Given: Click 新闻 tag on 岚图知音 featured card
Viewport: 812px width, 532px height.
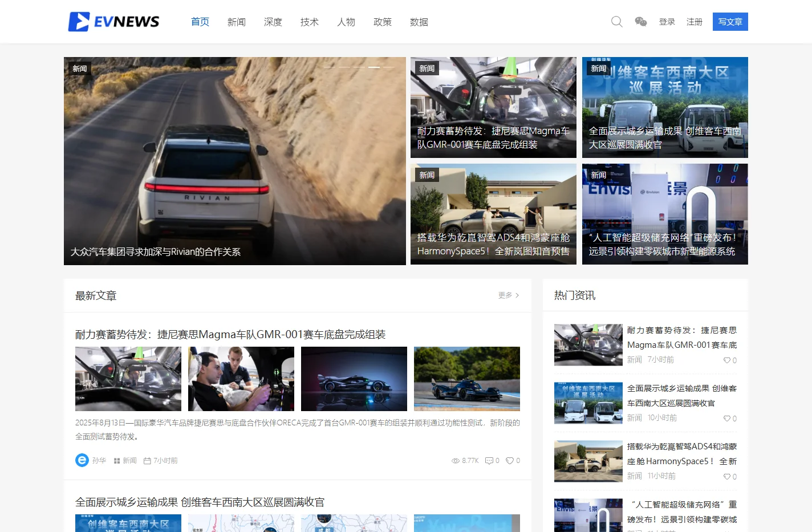Looking at the screenshot, I should 427,175.
